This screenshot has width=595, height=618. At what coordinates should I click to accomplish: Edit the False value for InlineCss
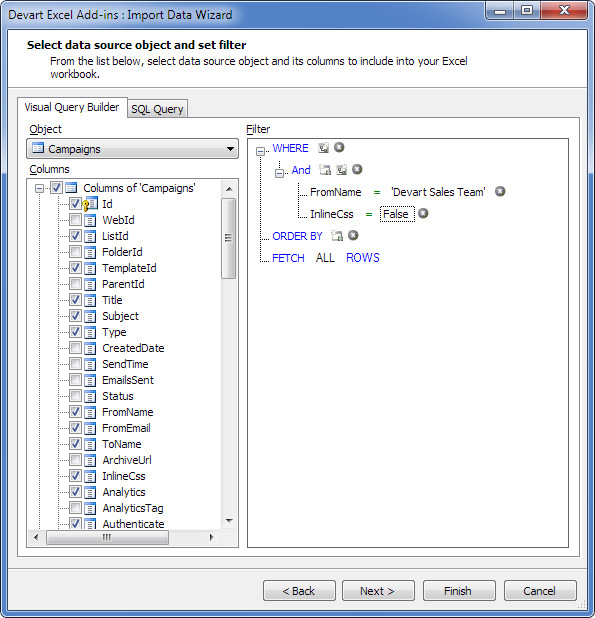[397, 214]
